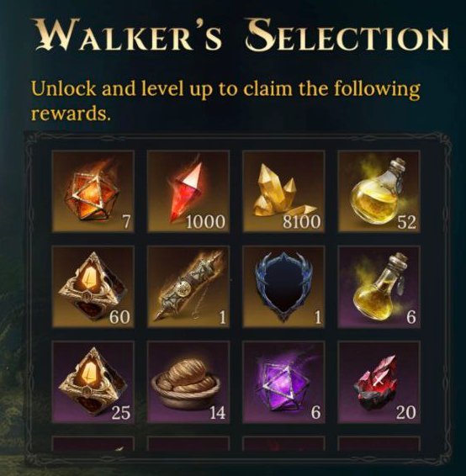This screenshot has height=476, width=466.
Task: Click the unlock and level up description text
Action: tap(225, 102)
